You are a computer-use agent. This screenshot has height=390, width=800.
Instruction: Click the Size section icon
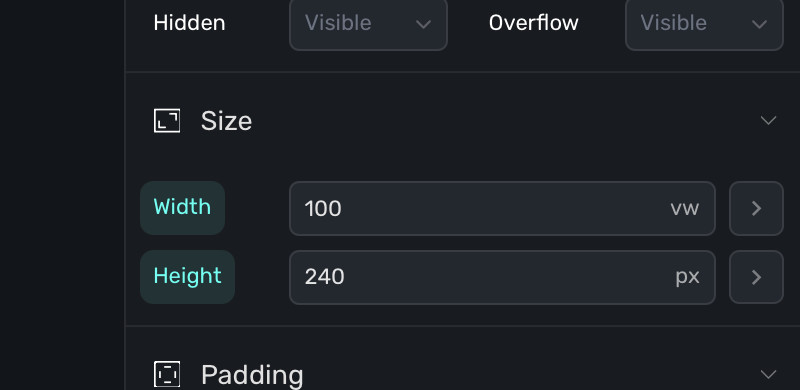(x=167, y=121)
